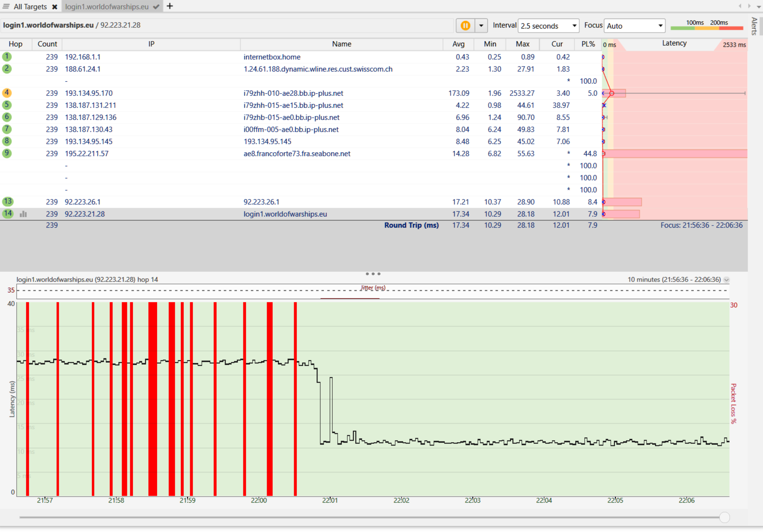Click the timeline graph icon on hop 14
The image size is (763, 532).
point(23,214)
